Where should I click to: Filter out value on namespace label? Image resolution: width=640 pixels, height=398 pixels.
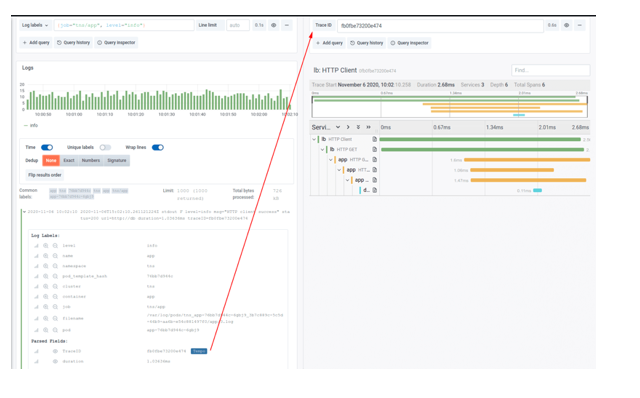coord(55,266)
